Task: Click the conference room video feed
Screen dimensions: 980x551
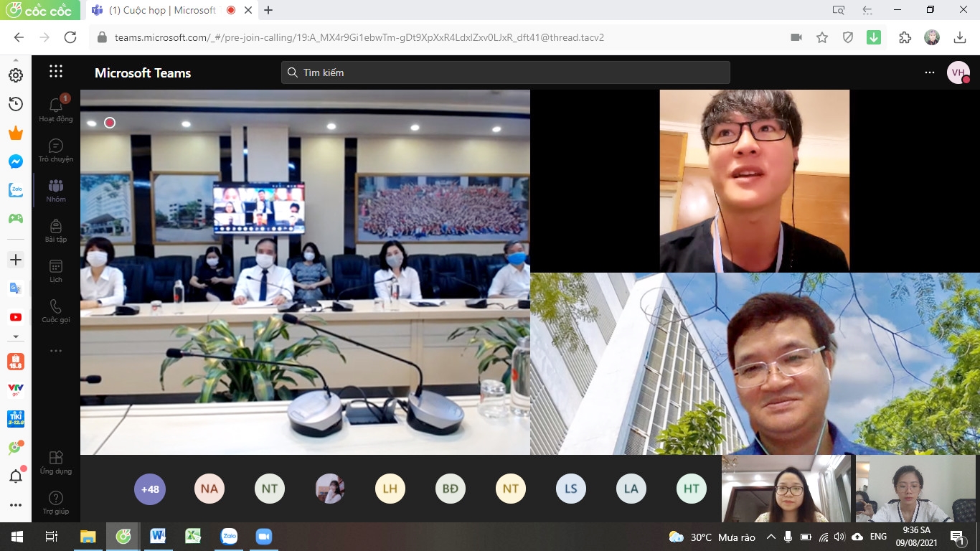Action: [x=305, y=273]
